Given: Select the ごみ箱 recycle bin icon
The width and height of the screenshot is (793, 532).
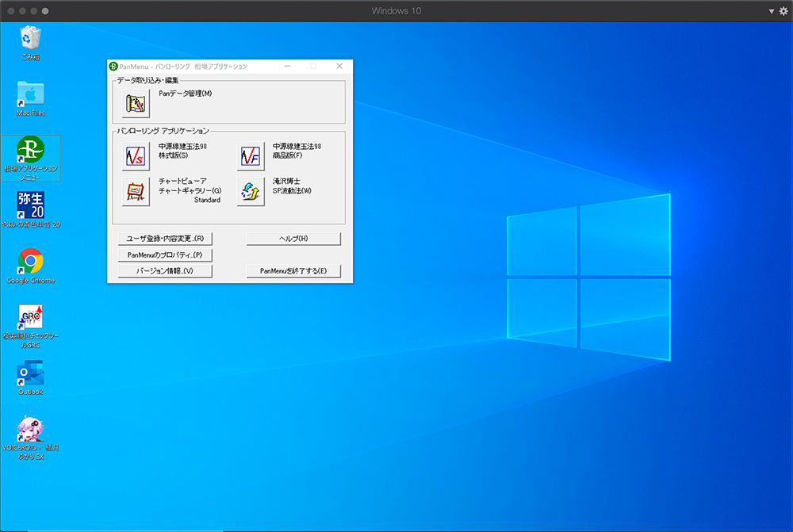Looking at the screenshot, I should coord(31,38).
